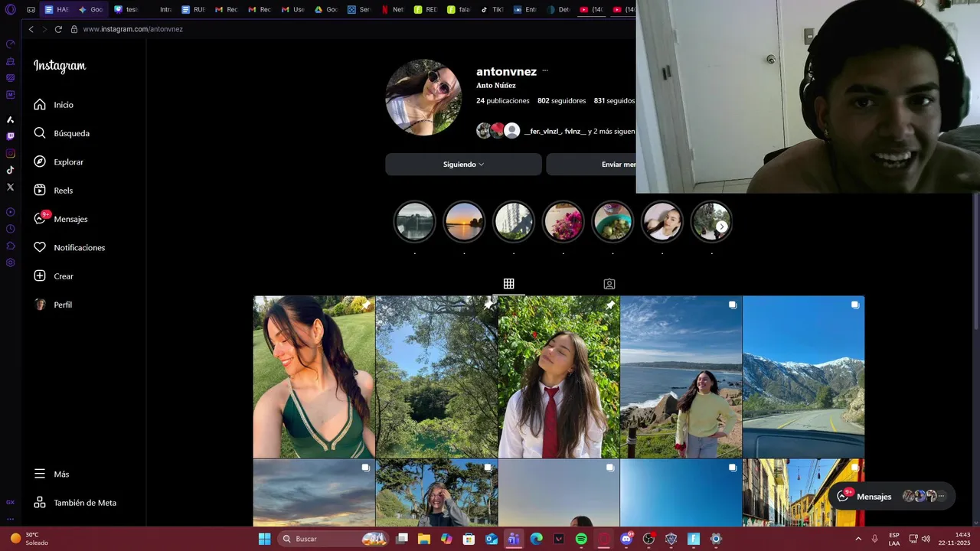This screenshot has height=551, width=980.
Task: Open the Inicio home icon in Instagram sidebar
Action: pos(40,105)
